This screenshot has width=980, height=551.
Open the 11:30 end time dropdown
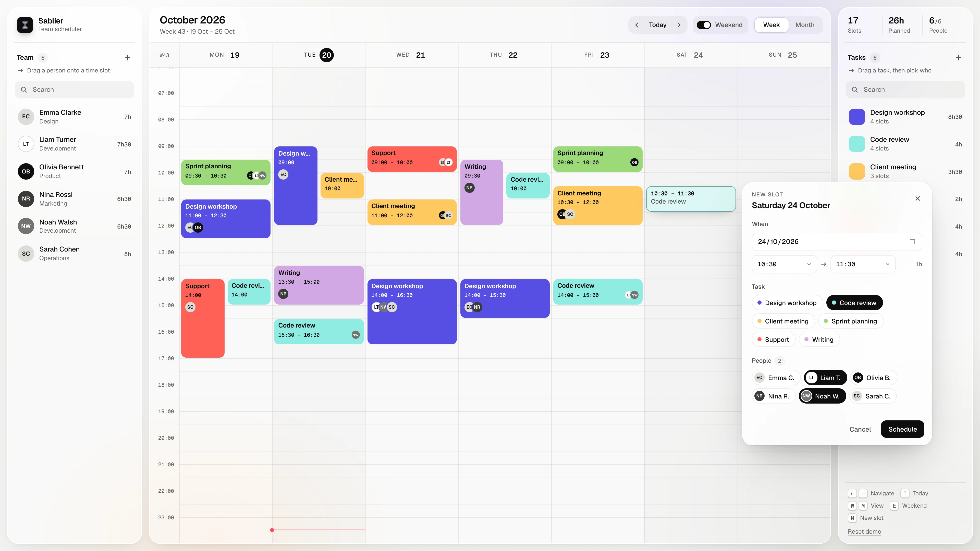point(862,264)
